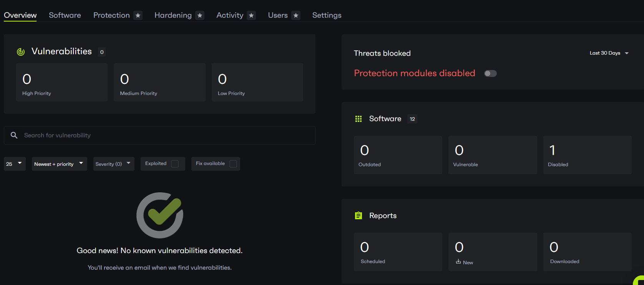This screenshot has height=285, width=644.
Task: Tick the Fix available checkbox
Action: tap(233, 164)
